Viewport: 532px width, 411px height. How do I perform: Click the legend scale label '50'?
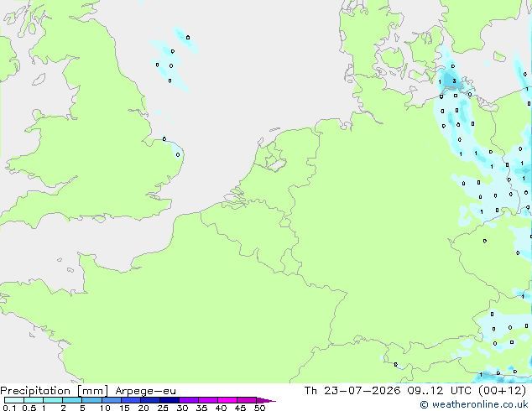pos(259,408)
